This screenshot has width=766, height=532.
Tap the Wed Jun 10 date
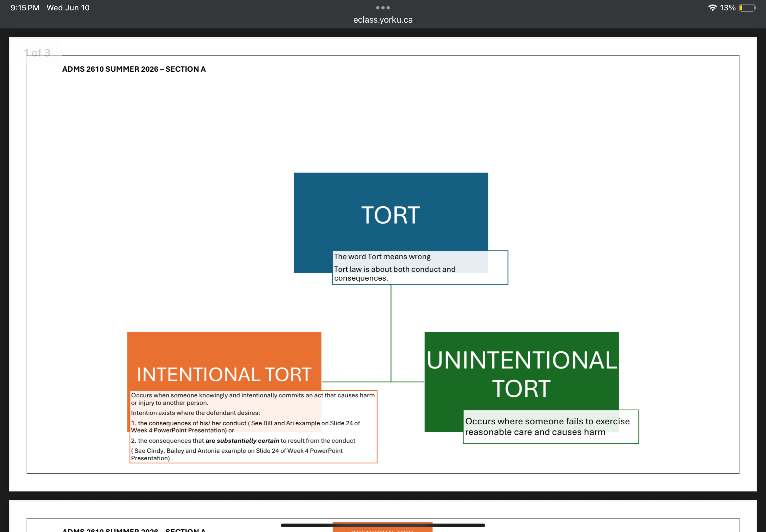pyautogui.click(x=68, y=8)
